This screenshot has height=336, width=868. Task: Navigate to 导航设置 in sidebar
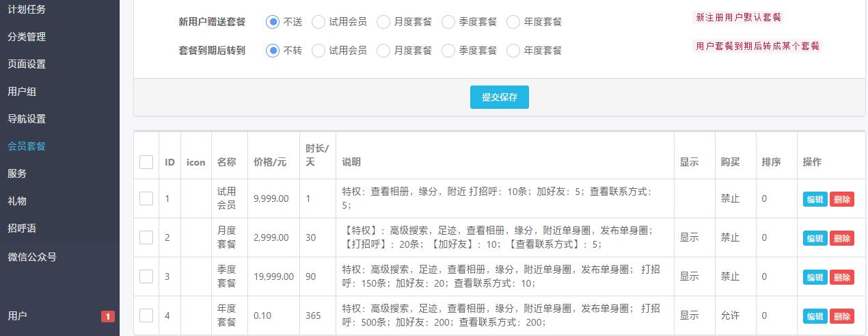pos(27,119)
